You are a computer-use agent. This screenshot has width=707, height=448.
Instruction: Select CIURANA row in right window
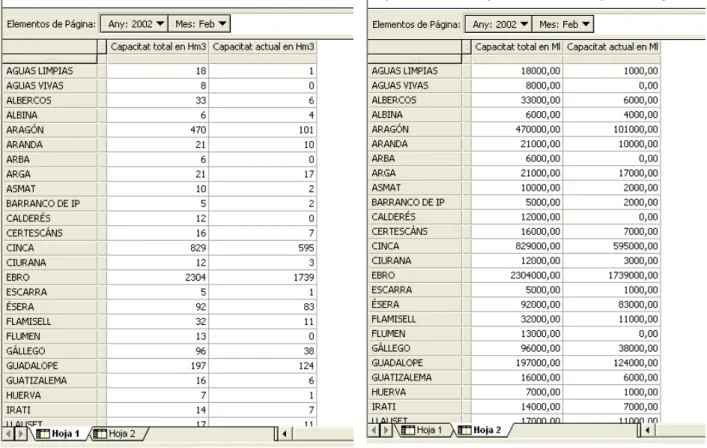point(415,261)
